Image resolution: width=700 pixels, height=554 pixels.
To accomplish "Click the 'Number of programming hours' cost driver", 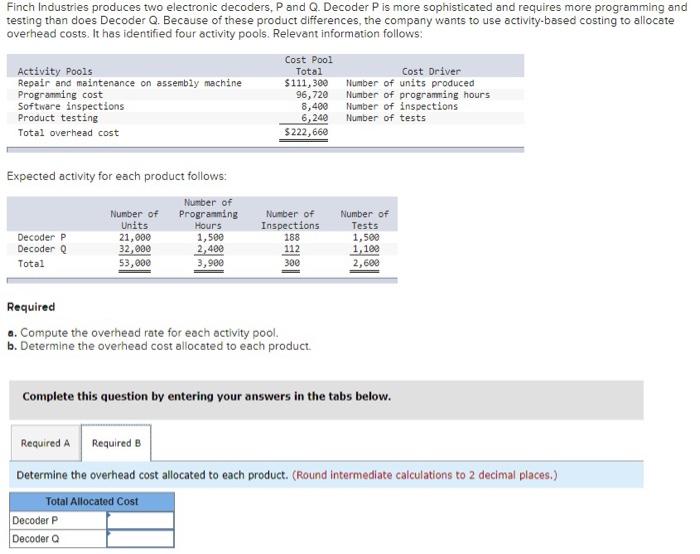I will tap(418, 95).
